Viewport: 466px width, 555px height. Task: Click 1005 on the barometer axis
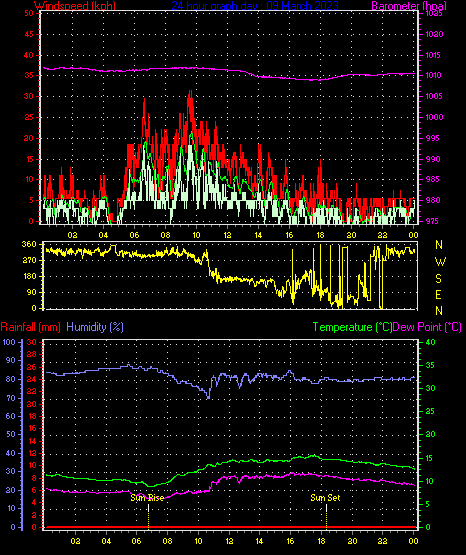[434, 96]
